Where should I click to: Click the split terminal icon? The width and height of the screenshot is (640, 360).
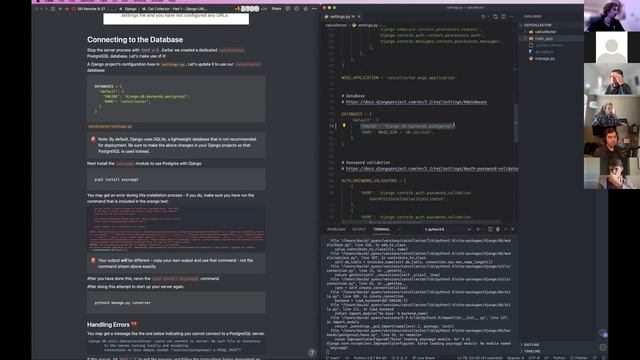pos(490,229)
